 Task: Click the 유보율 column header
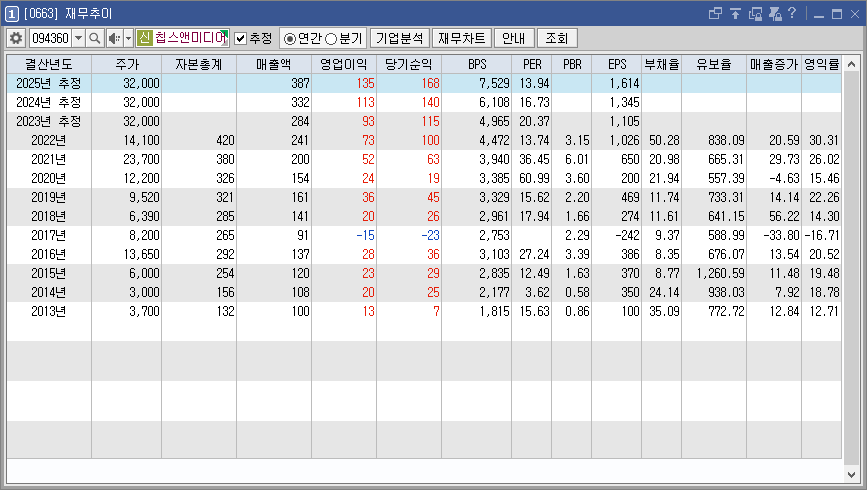(714, 64)
